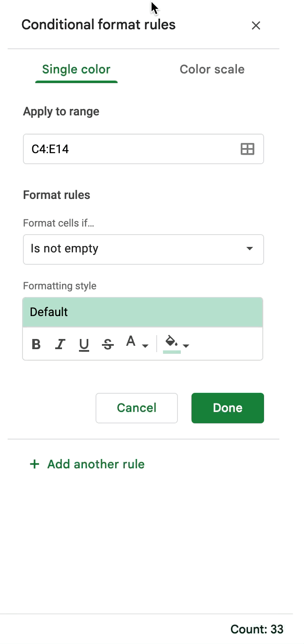Apply strikethrough formatting style
This screenshot has width=304, height=644.
pyautogui.click(x=108, y=344)
